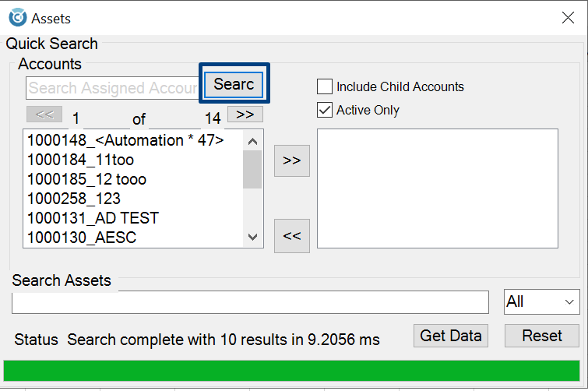The width and height of the screenshot is (588, 391).
Task: Remove account from selected list
Action: tap(292, 236)
